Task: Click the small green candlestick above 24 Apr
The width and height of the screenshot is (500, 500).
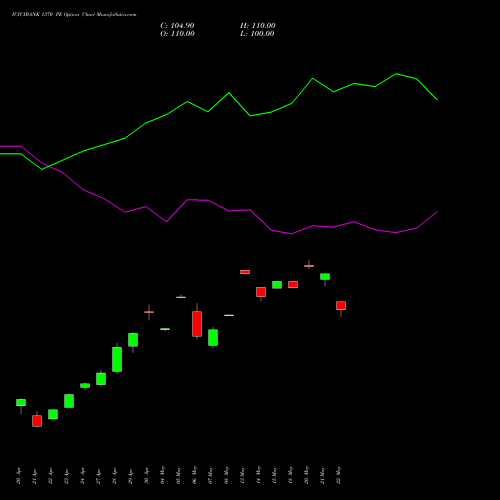Action: click(x=85, y=385)
